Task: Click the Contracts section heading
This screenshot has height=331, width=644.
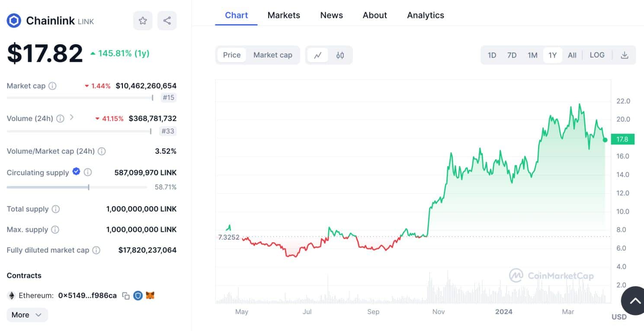Action: click(x=24, y=276)
